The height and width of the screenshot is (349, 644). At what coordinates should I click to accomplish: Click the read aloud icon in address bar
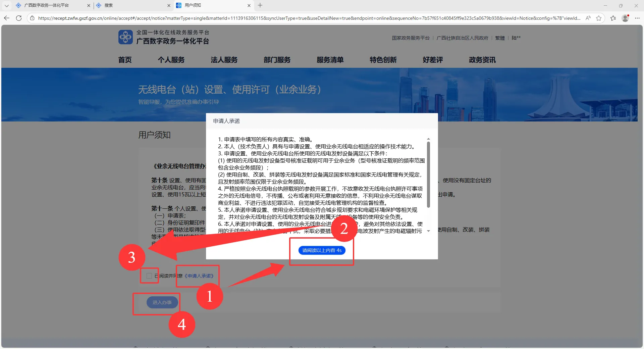(588, 18)
